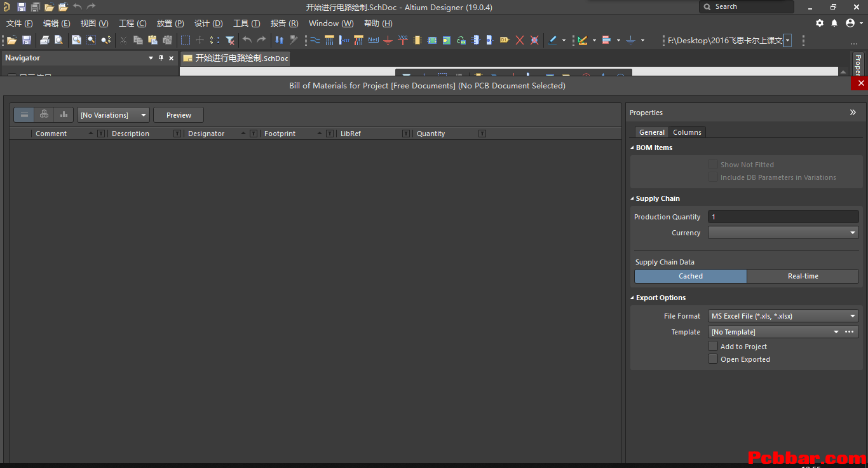Open the [No Variations] dropdown

click(x=113, y=115)
